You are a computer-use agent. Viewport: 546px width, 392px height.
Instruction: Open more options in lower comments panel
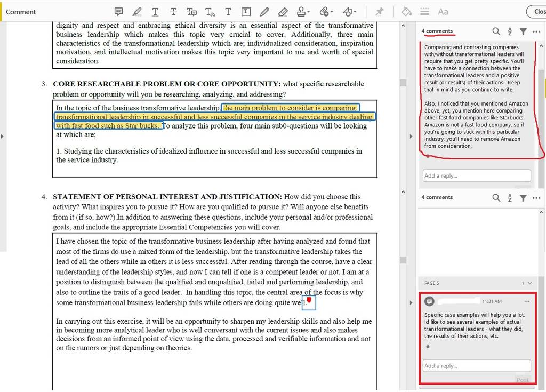point(536,198)
